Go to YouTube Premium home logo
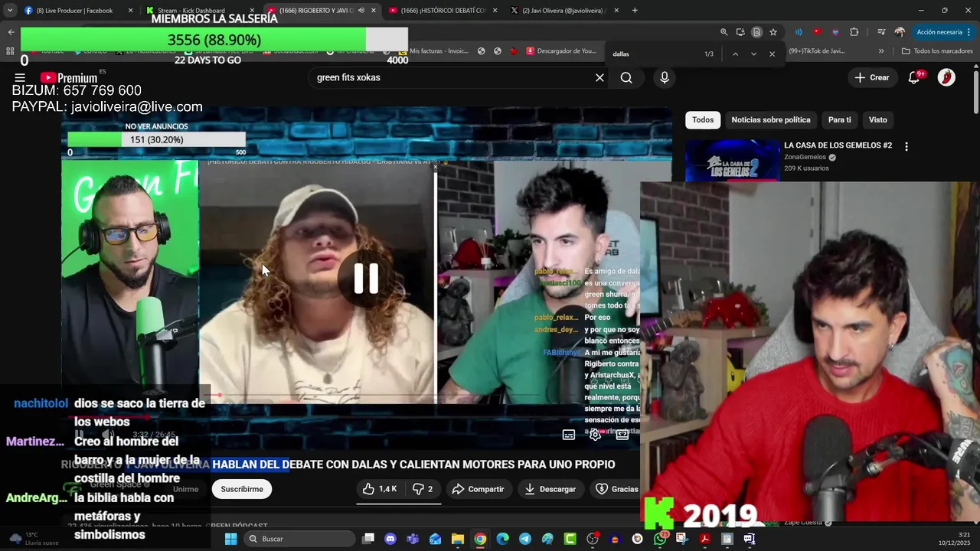Image resolution: width=980 pixels, height=551 pixels. click(69, 77)
